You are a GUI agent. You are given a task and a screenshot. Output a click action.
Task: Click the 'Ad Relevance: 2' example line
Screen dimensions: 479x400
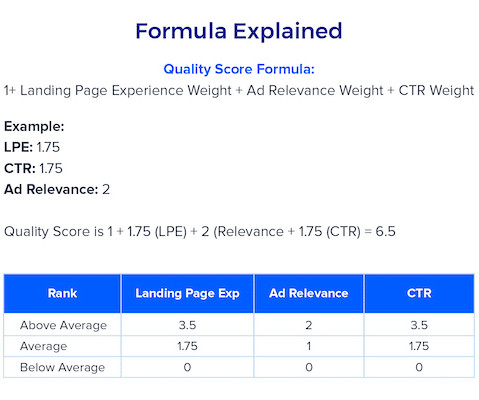click(x=57, y=189)
